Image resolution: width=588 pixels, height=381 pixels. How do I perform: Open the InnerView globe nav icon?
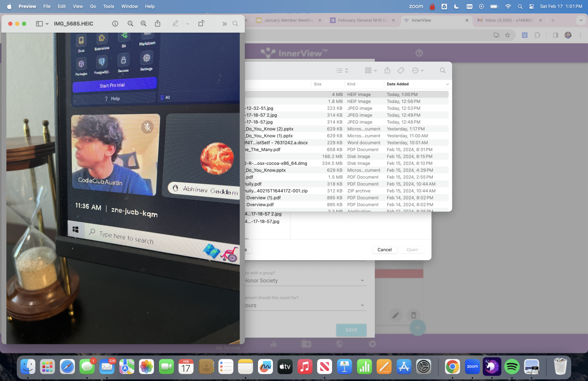pyautogui.click(x=339, y=344)
